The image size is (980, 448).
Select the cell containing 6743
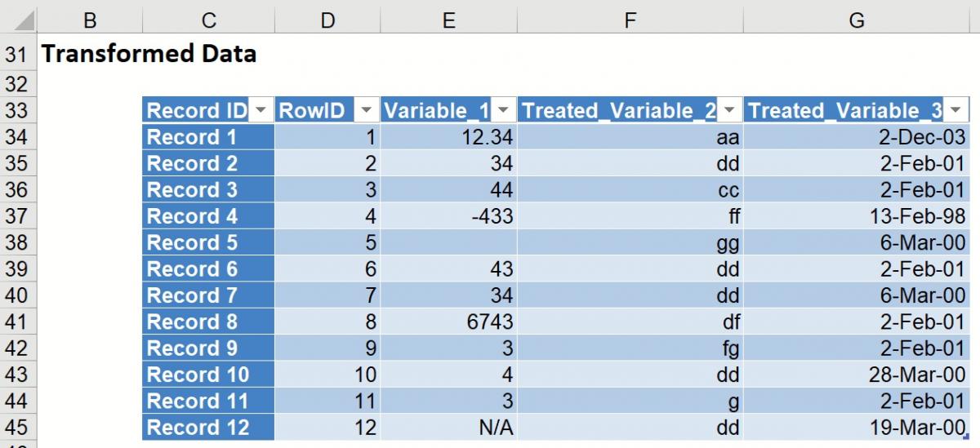(448, 322)
